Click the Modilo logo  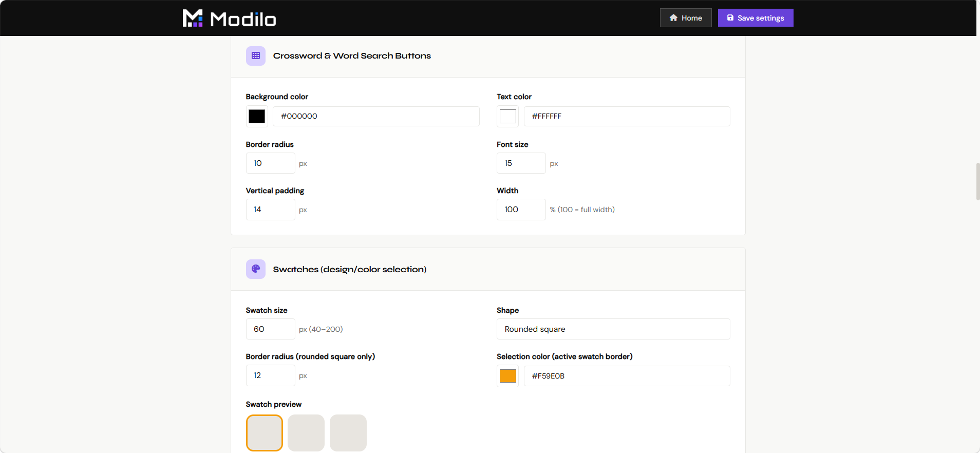pos(229,18)
